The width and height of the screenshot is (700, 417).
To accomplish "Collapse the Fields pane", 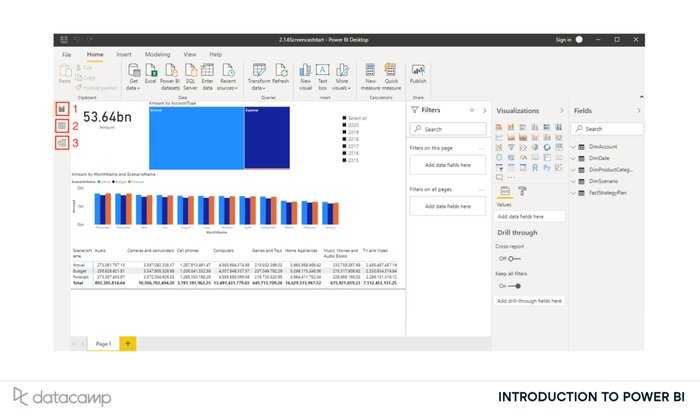I will tap(638, 110).
